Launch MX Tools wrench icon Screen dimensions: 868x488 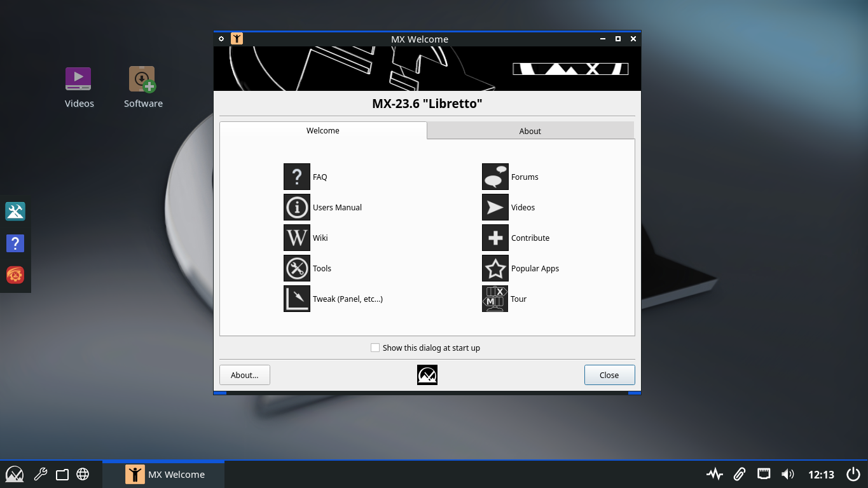pyautogui.click(x=296, y=268)
